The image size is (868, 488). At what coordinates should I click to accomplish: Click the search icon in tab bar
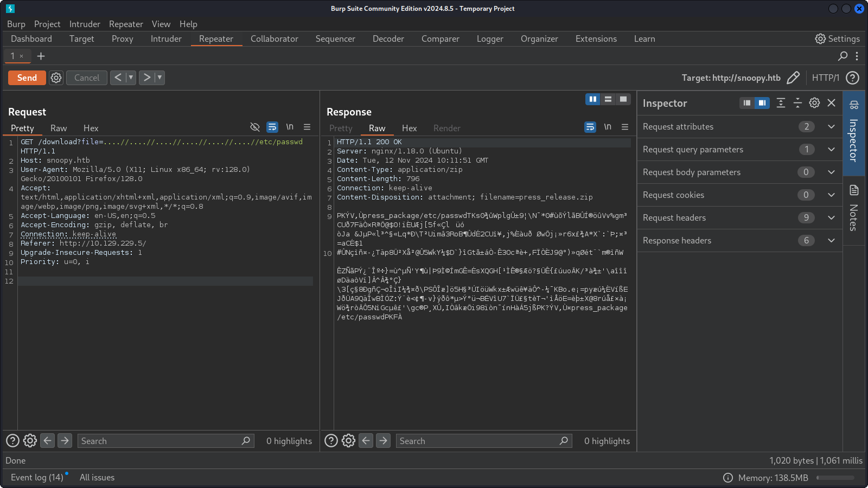pyautogui.click(x=843, y=56)
